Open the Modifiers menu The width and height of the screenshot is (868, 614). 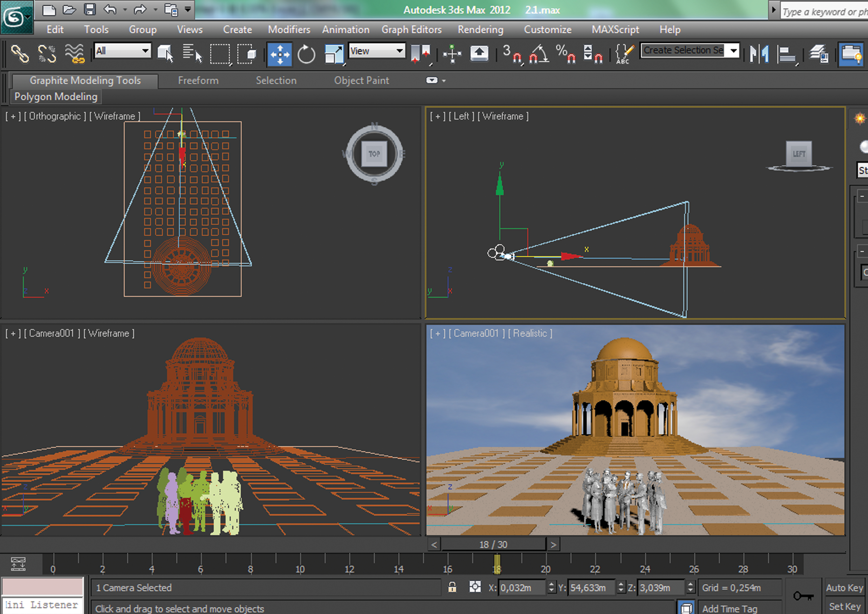click(289, 29)
